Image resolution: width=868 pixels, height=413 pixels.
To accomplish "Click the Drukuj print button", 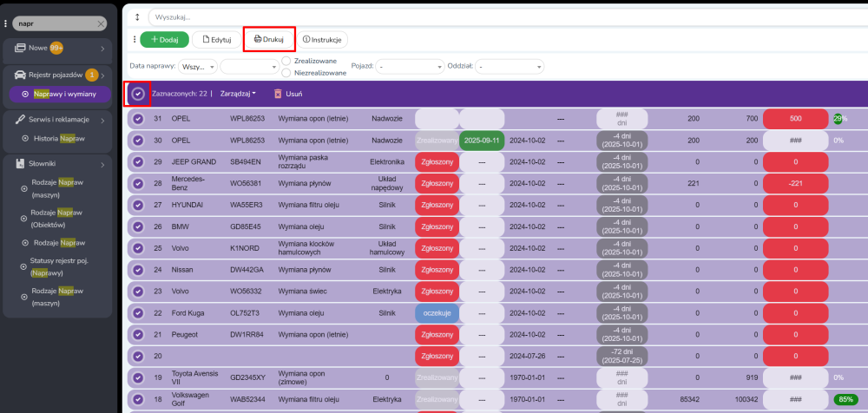I will point(269,39).
